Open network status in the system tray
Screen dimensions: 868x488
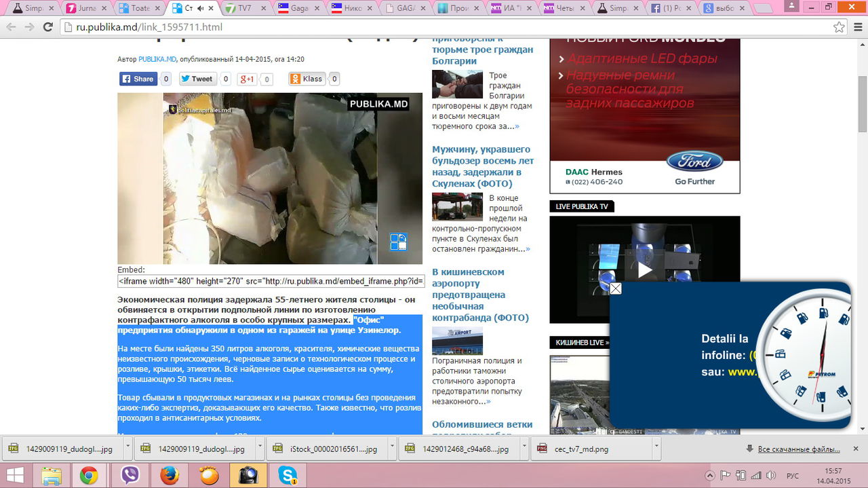[757, 476]
